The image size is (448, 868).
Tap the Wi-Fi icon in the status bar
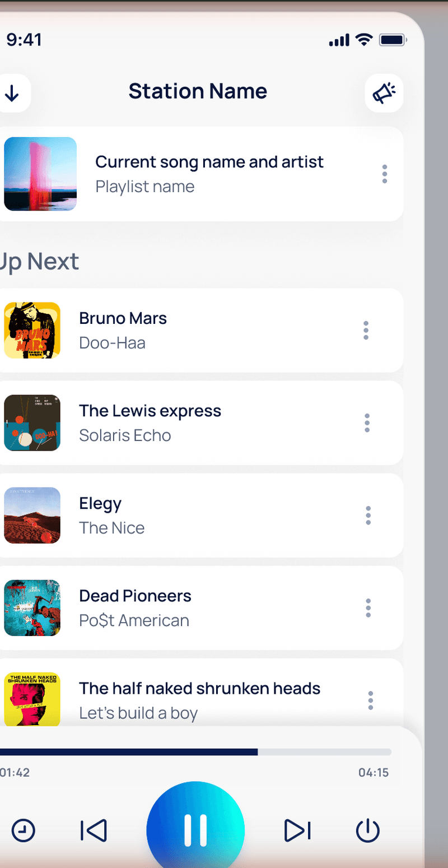[364, 40]
